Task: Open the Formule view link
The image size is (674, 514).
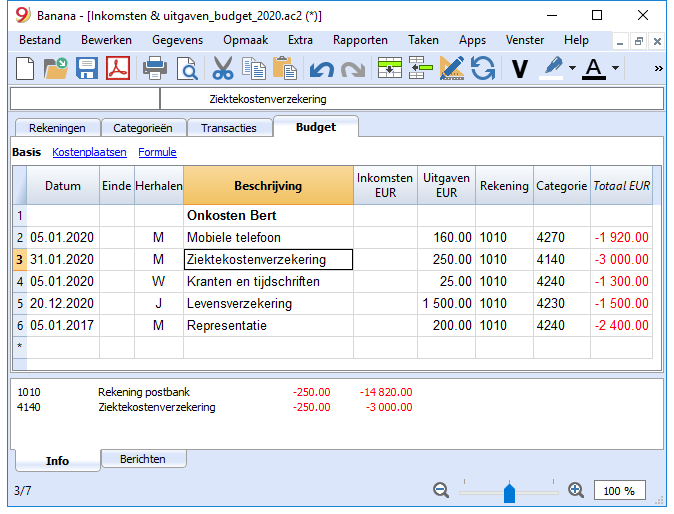Action: (157, 152)
